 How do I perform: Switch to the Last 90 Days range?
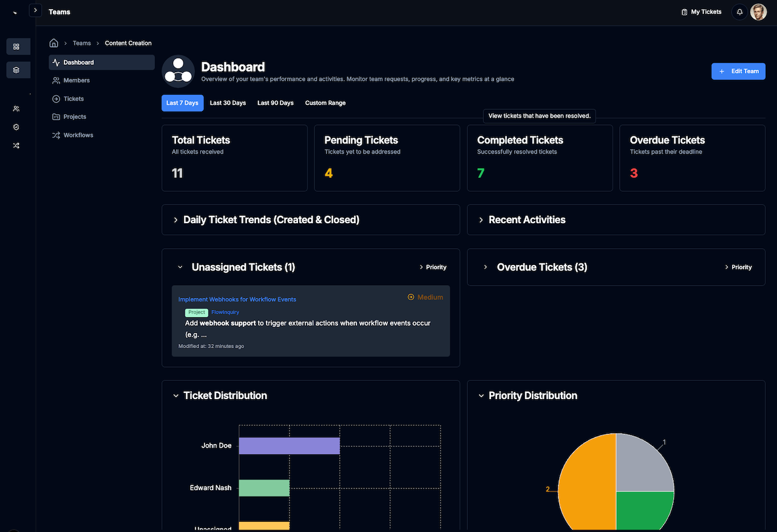tap(275, 103)
